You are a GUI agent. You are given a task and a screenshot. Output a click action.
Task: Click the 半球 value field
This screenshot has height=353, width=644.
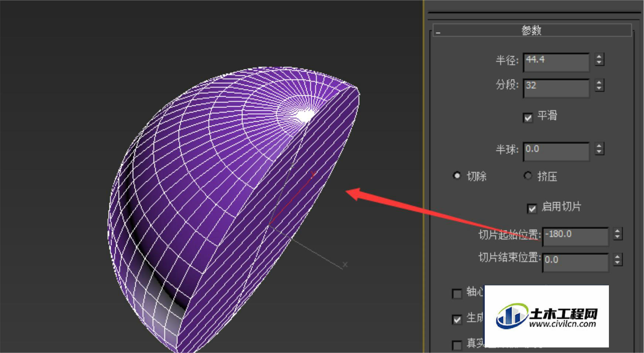coord(556,151)
